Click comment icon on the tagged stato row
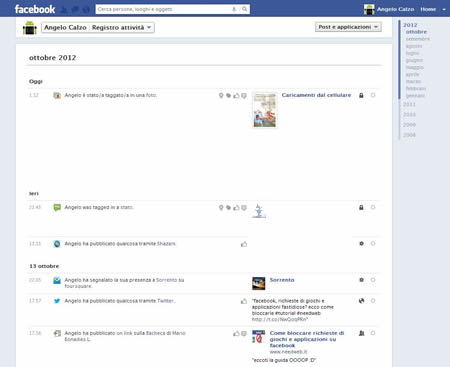Image resolution: width=450 pixels, height=367 pixels. 244,208
